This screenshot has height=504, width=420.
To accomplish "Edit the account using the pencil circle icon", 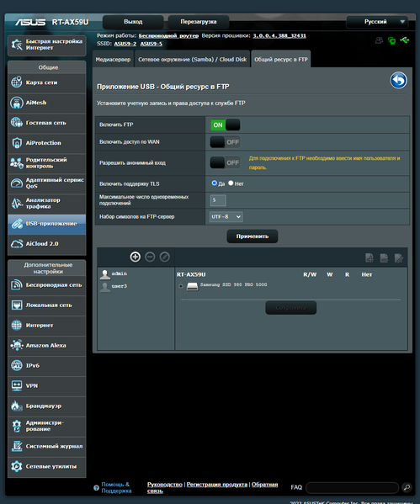I will 165,257.
